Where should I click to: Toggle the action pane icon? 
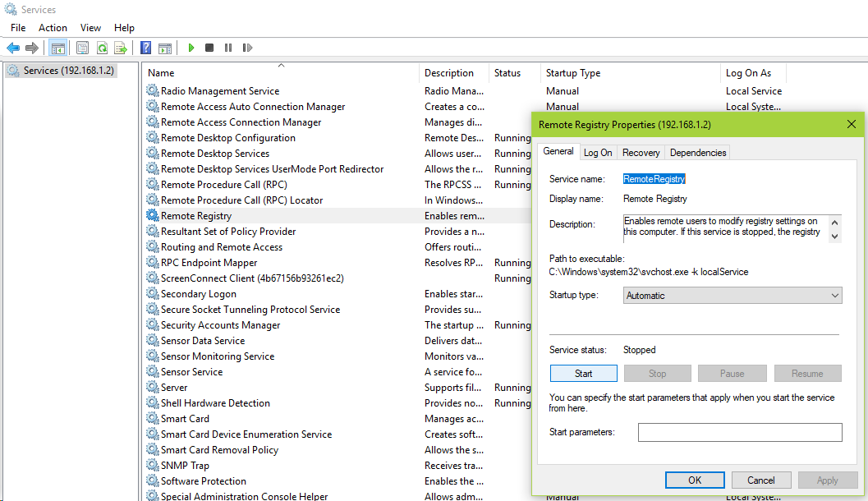(165, 47)
